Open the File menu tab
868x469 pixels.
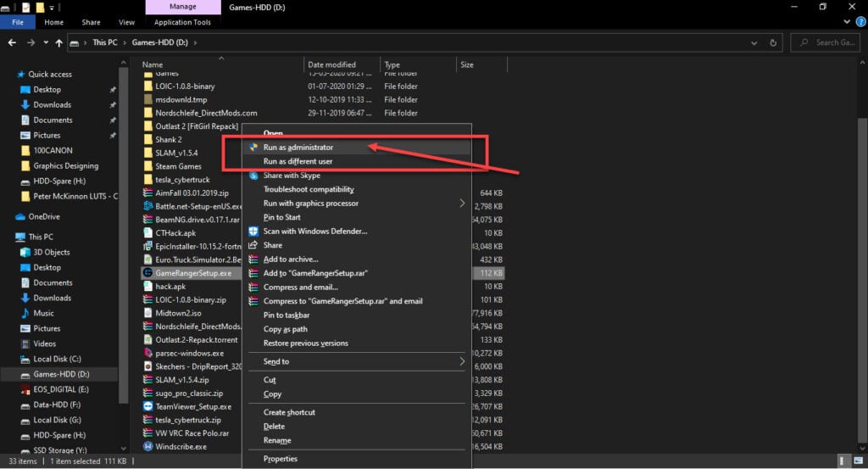18,22
